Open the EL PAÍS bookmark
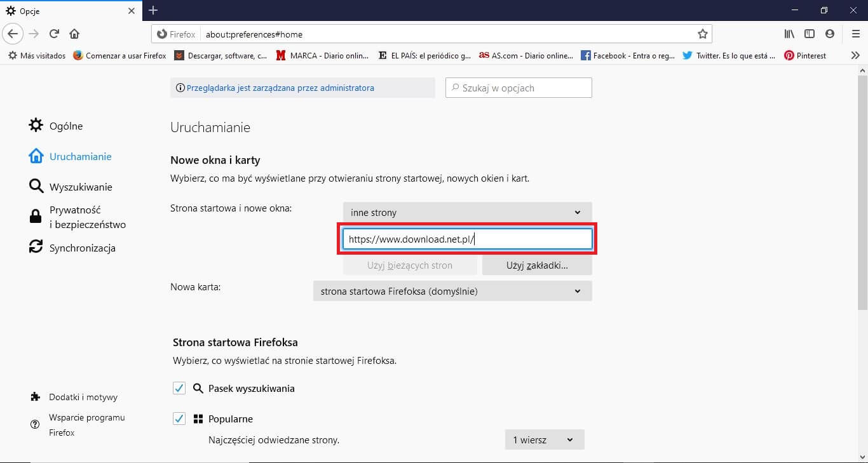 coord(424,56)
